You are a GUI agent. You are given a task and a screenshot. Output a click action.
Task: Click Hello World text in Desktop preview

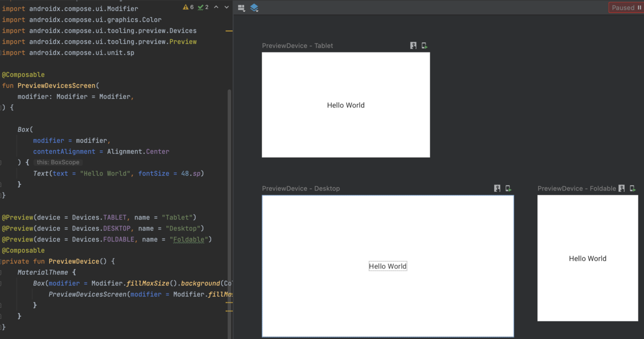387,266
